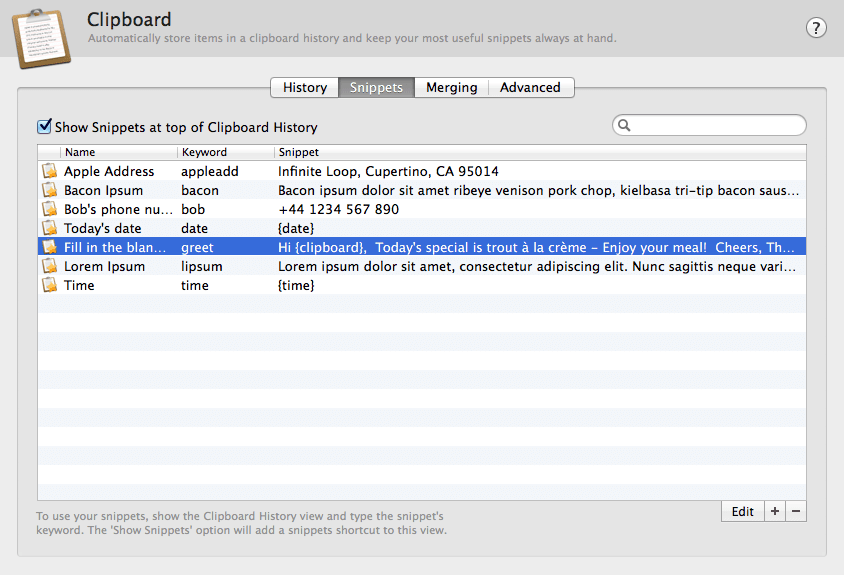
Task: Click the Today's date snippet icon
Action: coord(50,228)
